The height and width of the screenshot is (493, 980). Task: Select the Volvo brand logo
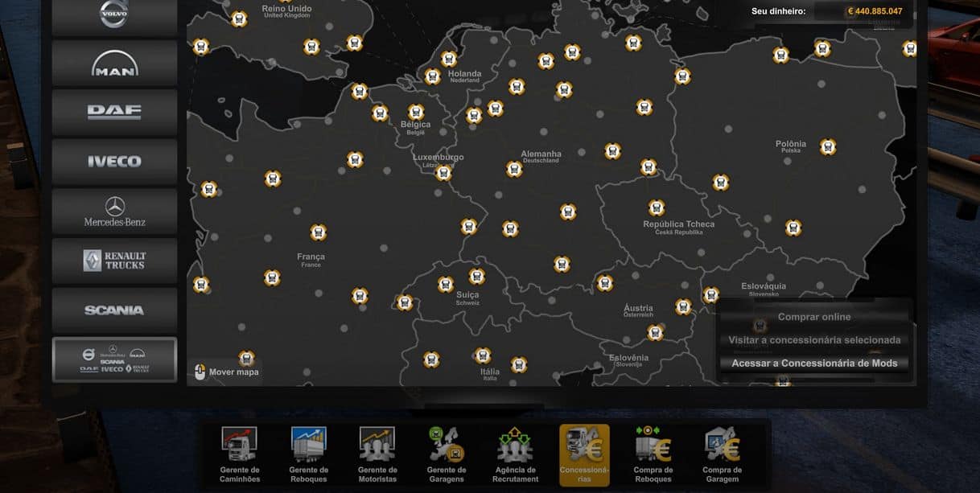[x=114, y=16]
